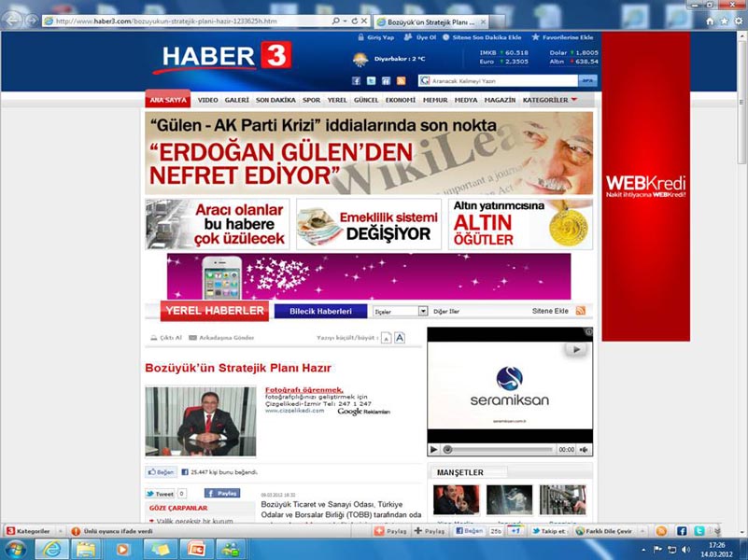Open the VIDEO menu item

[x=207, y=100]
